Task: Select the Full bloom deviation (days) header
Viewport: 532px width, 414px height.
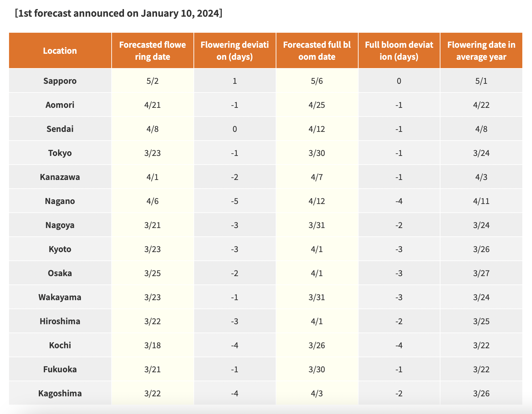Action: pyautogui.click(x=399, y=51)
